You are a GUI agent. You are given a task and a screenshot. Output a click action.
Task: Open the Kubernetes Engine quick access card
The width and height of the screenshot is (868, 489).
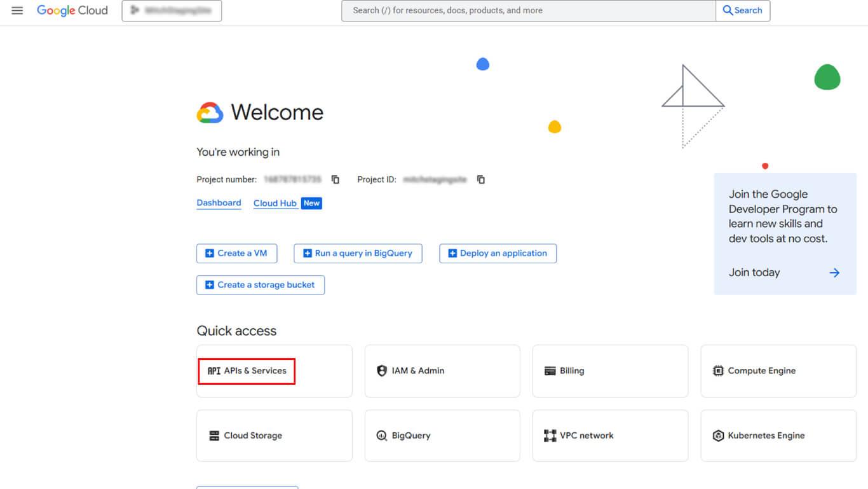(x=778, y=436)
